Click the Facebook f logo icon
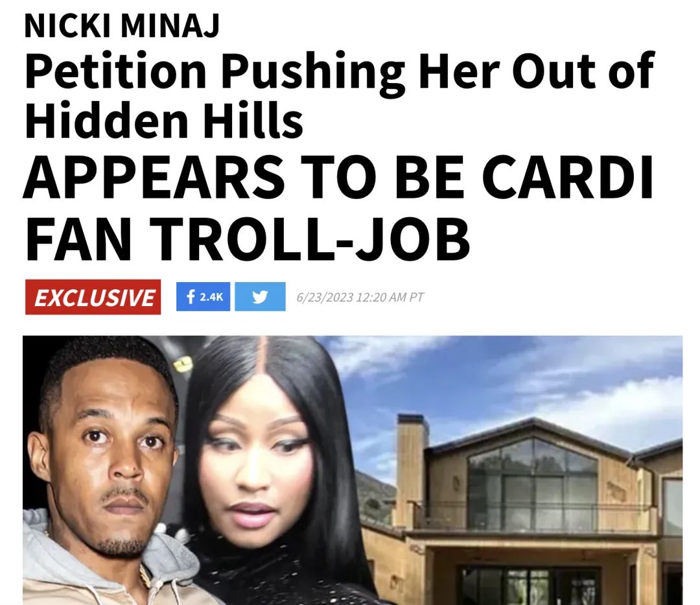The width and height of the screenshot is (700, 605). [x=191, y=296]
